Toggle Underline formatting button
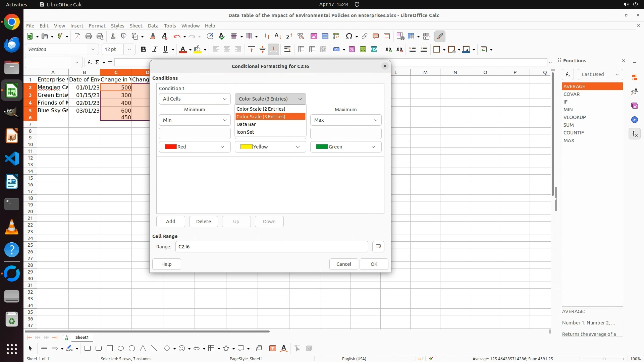644x362 pixels. coord(165,50)
